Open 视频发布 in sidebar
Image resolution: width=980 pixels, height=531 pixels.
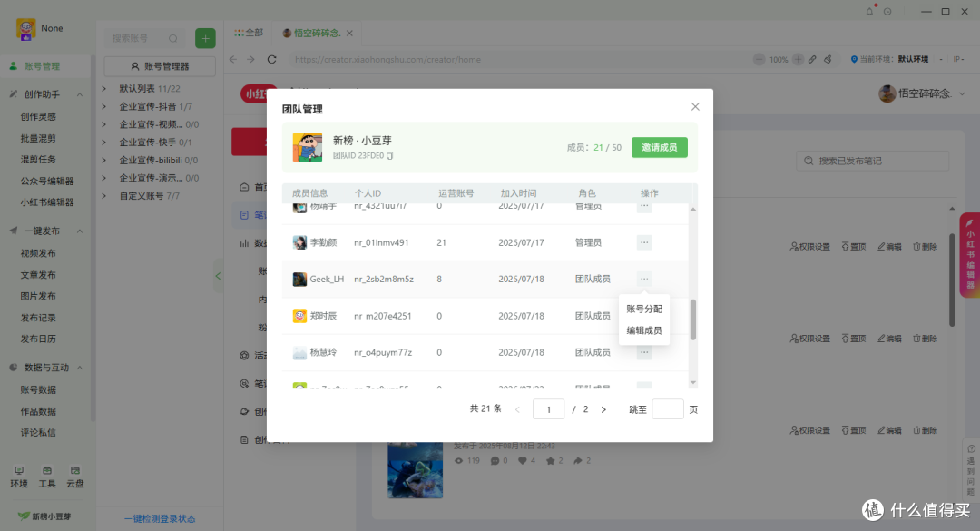coord(38,253)
